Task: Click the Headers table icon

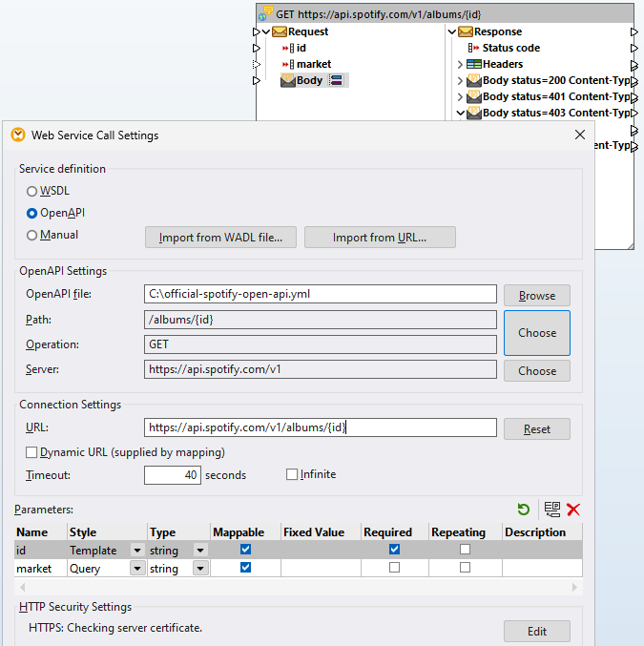Action: [474, 64]
